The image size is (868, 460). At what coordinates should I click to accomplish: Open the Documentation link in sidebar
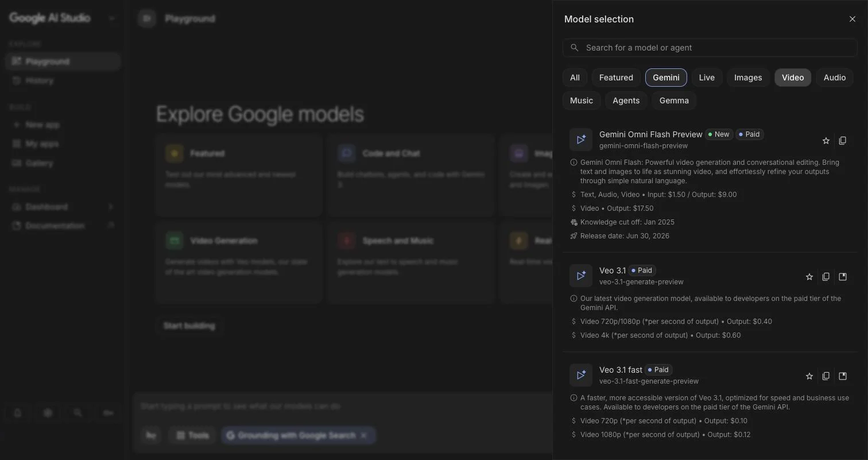click(63, 226)
